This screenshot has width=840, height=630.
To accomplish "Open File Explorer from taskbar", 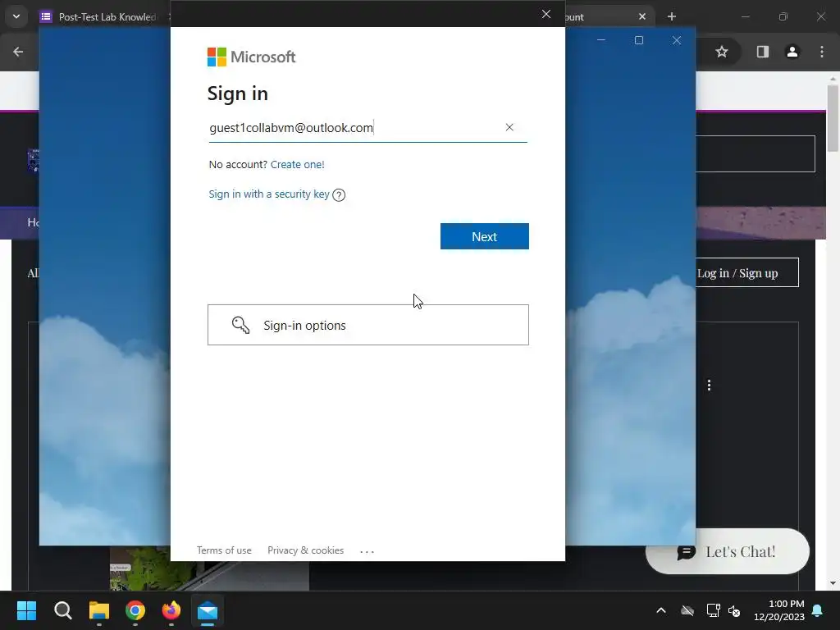I will [x=99, y=610].
